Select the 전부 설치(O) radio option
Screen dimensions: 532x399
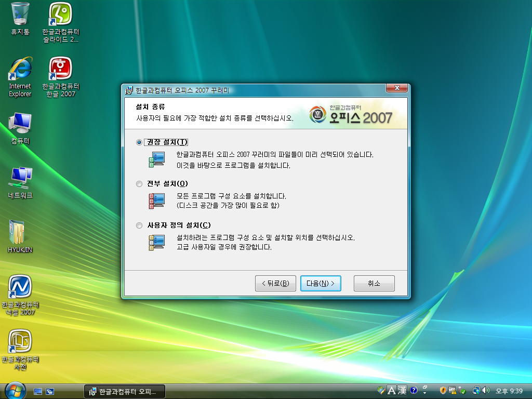coord(139,184)
